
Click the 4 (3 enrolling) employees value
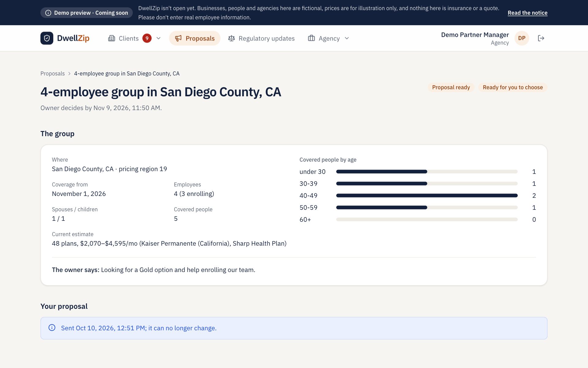click(x=194, y=194)
